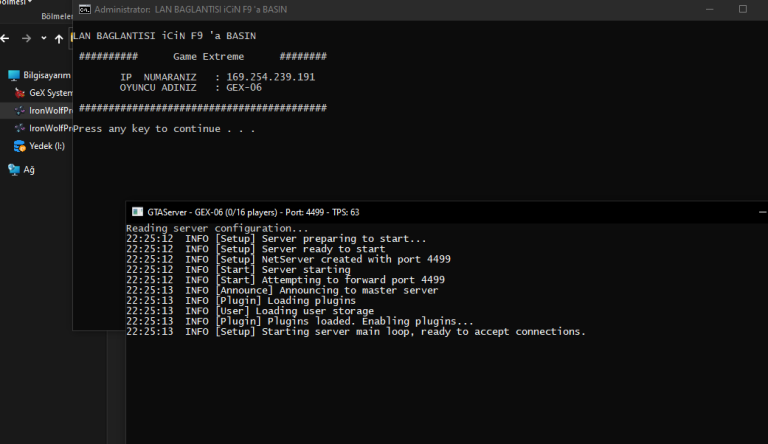Go back in File Explorer

click(5, 37)
